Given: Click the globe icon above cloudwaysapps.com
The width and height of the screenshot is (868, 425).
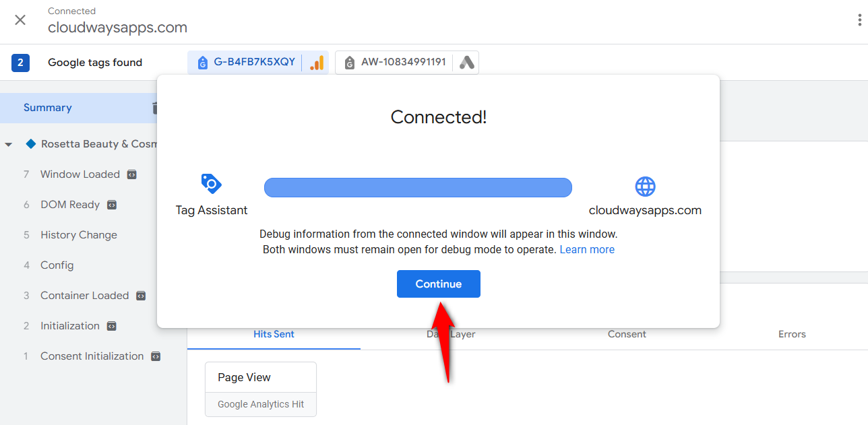Looking at the screenshot, I should click(x=645, y=186).
